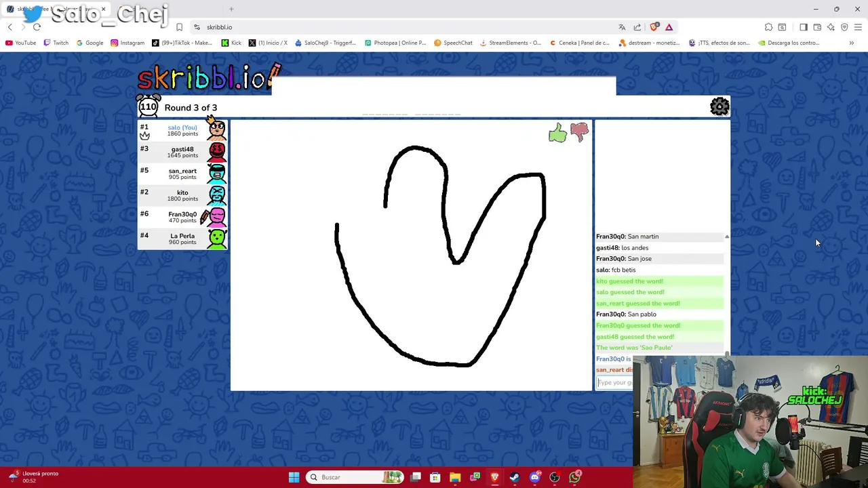Open Brave Shields lion icon
The width and height of the screenshot is (868, 488).
654,27
